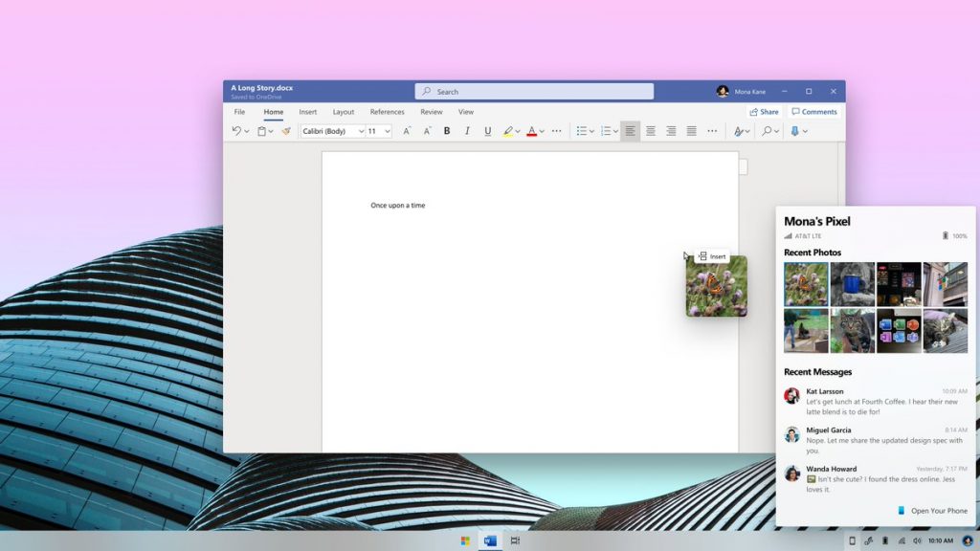Open the Styles icon in toolbar
The height and width of the screenshot is (551, 980).
[739, 130]
